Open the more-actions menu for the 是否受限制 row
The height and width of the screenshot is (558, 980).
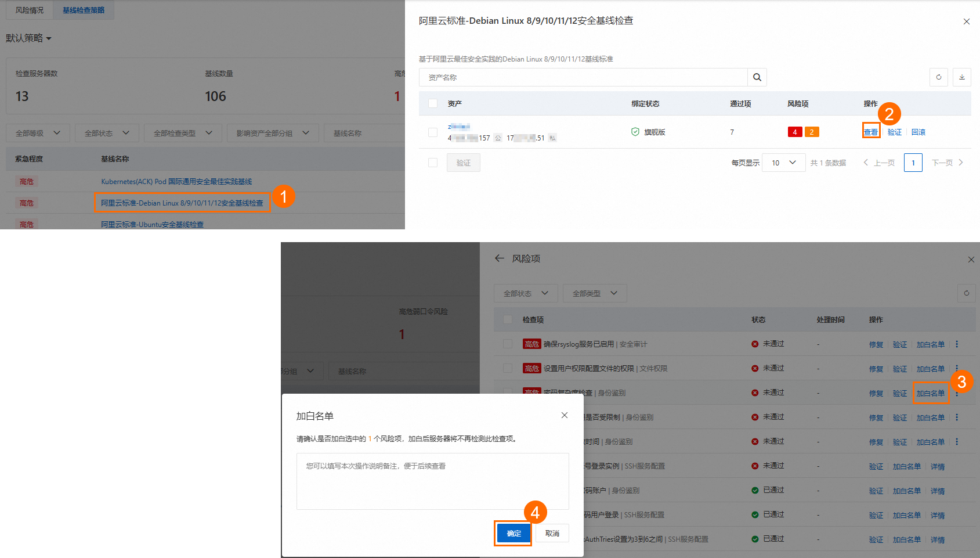pos(957,417)
